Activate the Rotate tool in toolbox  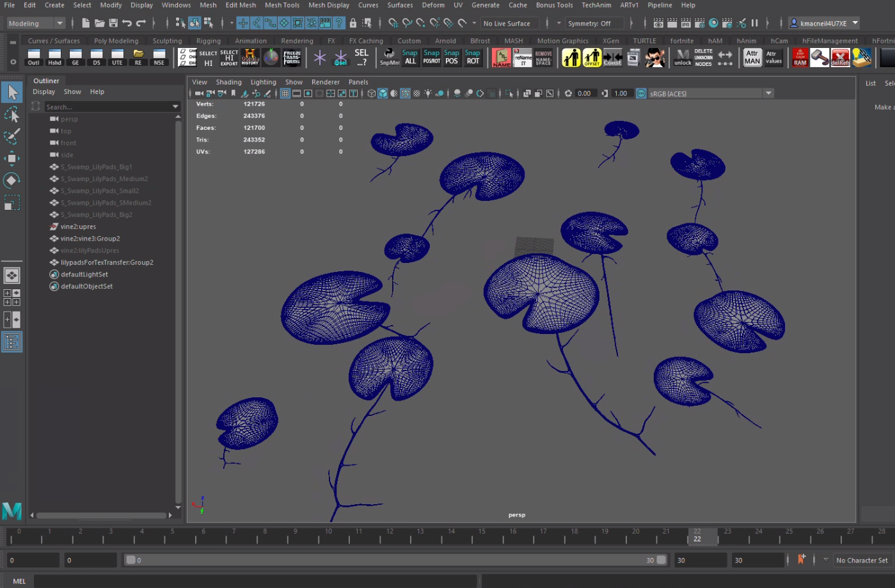(x=12, y=180)
